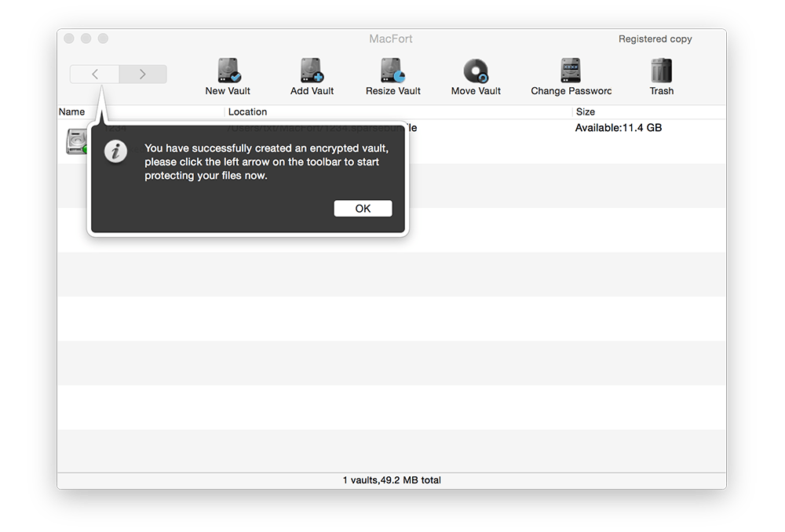Dismiss the dialog with OK
Viewport: 785px width, 532px height.
click(x=363, y=208)
